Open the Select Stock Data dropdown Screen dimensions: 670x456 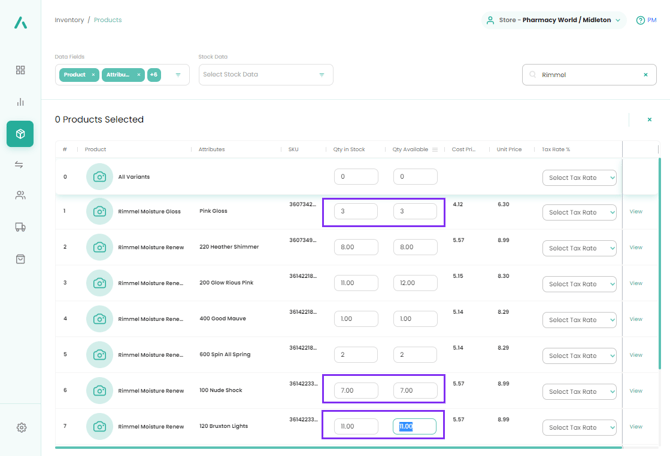265,75
